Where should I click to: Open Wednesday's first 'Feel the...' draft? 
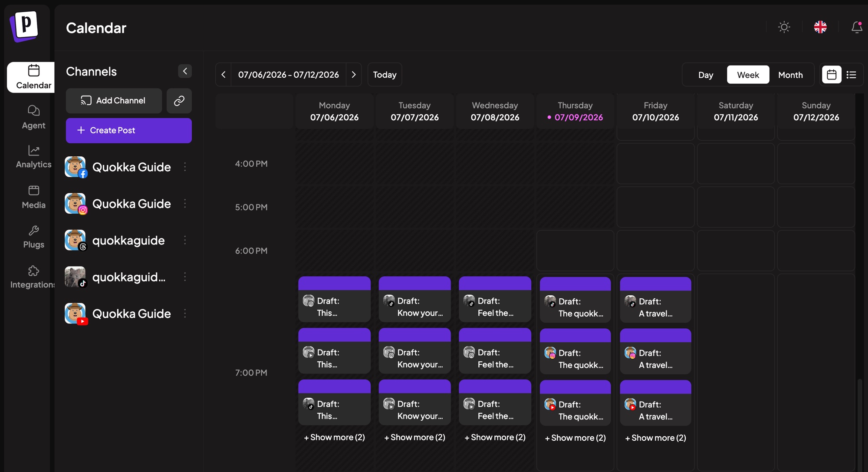tap(495, 299)
